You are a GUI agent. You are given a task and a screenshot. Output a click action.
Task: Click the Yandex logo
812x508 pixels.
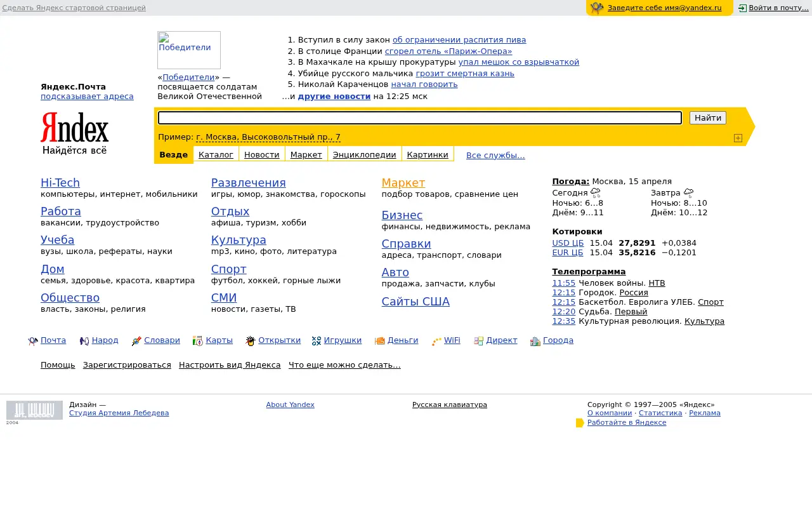[75, 133]
